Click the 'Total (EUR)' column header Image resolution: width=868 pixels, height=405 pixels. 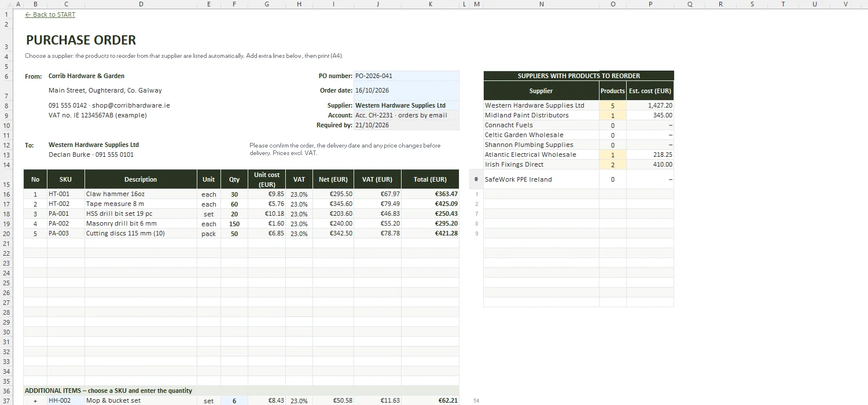coord(430,179)
